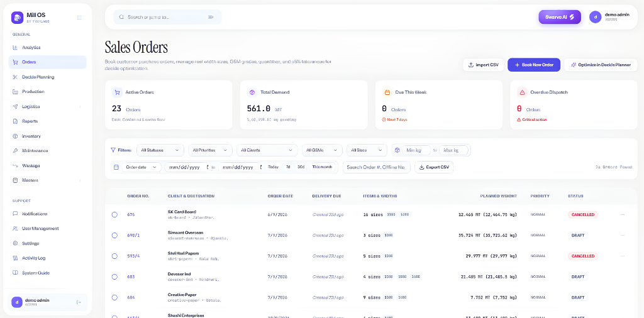Click the System Guide book icon
Viewport: 644px width, 318px height.
pos(15,273)
